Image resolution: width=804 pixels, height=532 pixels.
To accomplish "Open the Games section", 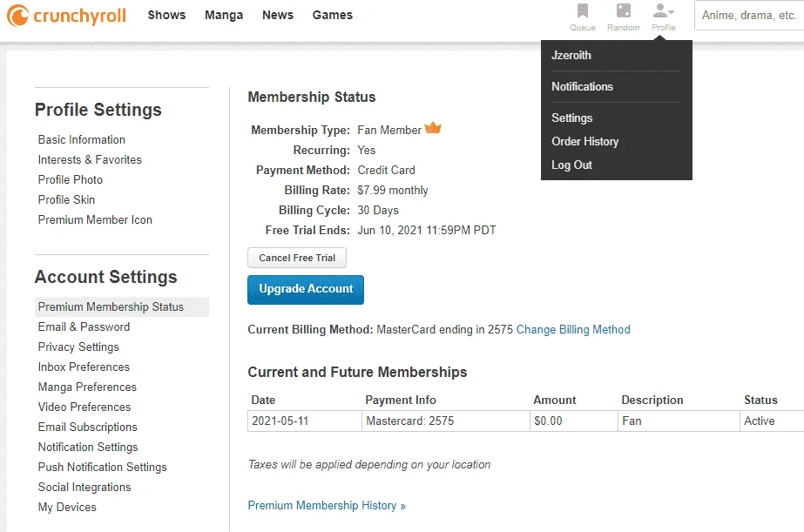I will tap(333, 16).
